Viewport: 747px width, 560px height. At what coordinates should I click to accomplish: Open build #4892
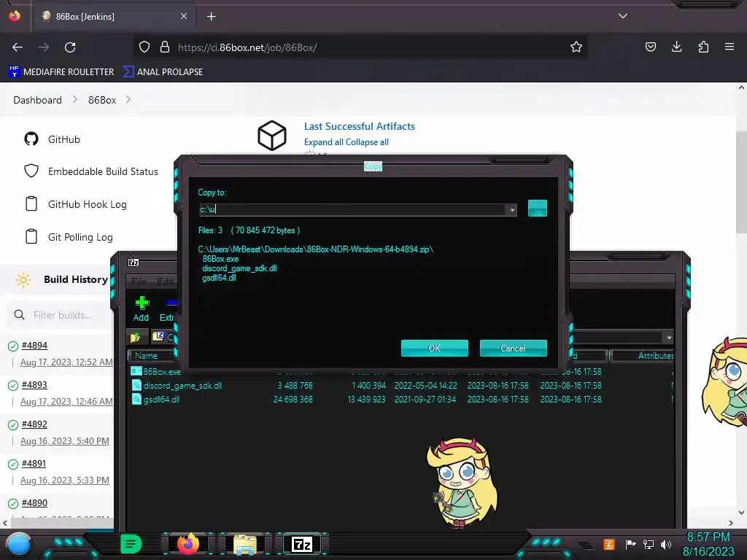(x=34, y=424)
